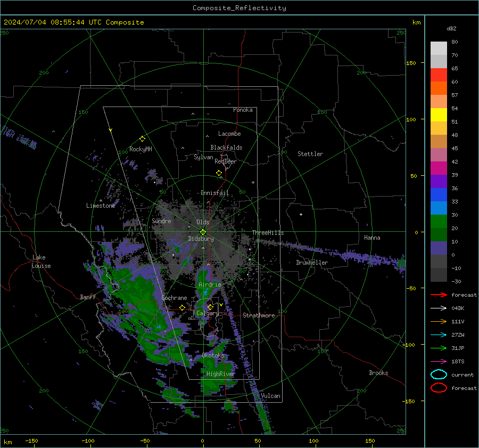Viewport: 479px width, 448px height.
Task: Select the indigo 0-10 dBZ swatch
Action: tap(439, 248)
